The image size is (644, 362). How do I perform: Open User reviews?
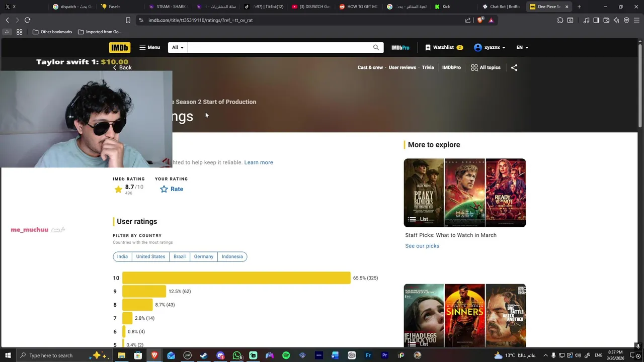click(403, 67)
